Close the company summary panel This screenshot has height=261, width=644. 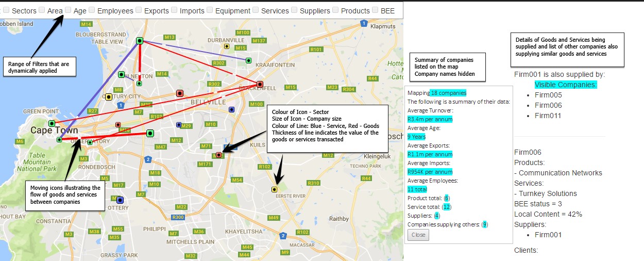pyautogui.click(x=418, y=235)
